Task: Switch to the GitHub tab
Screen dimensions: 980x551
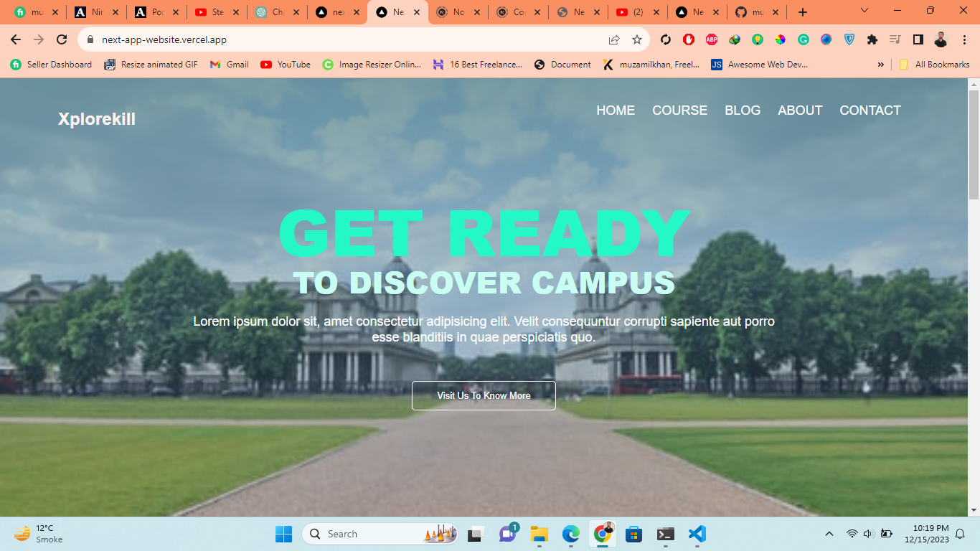Action: [x=756, y=12]
